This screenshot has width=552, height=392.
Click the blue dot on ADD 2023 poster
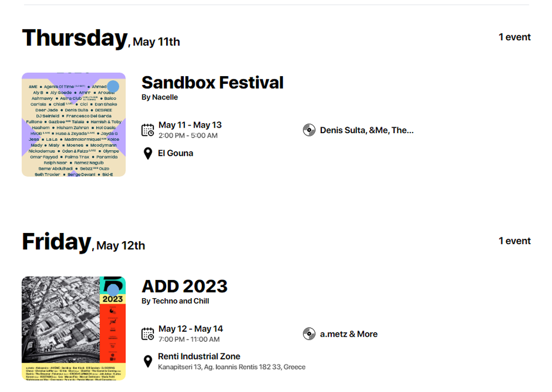[113, 290]
